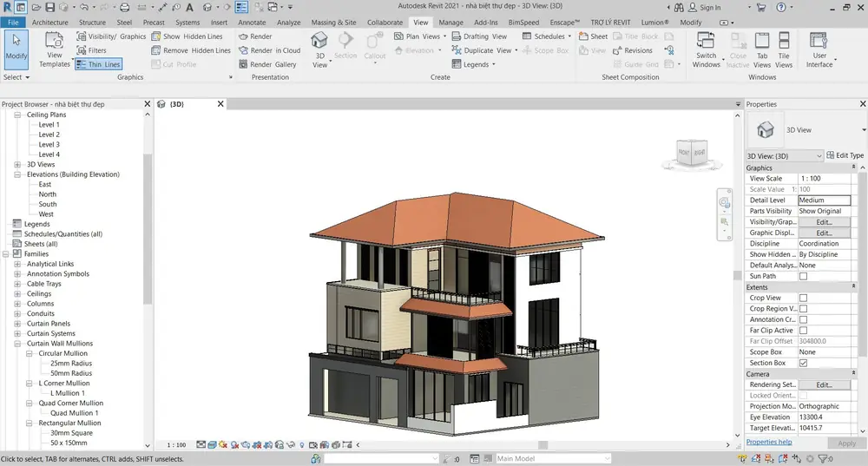Open Duplicate View dropdown

tap(484, 50)
